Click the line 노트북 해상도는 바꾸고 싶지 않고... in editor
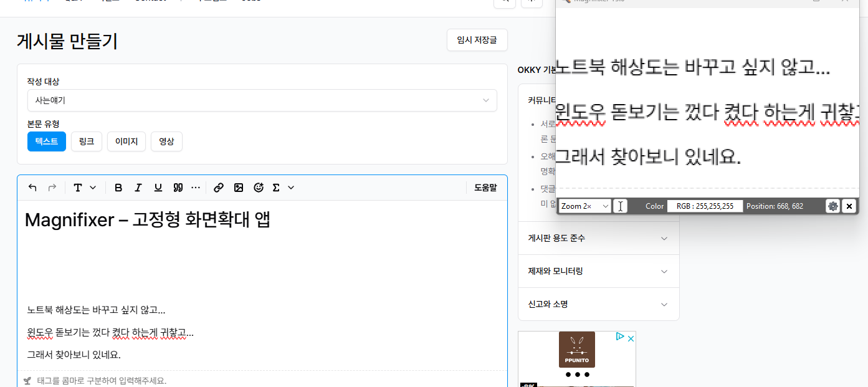The width and height of the screenshot is (868, 387). pos(96,310)
